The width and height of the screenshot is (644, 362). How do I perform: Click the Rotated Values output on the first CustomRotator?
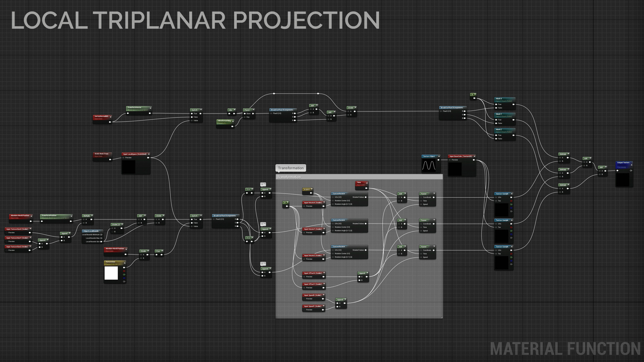click(x=366, y=197)
